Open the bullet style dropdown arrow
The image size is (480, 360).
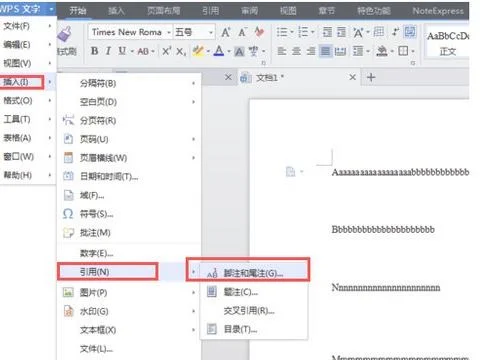(292, 32)
